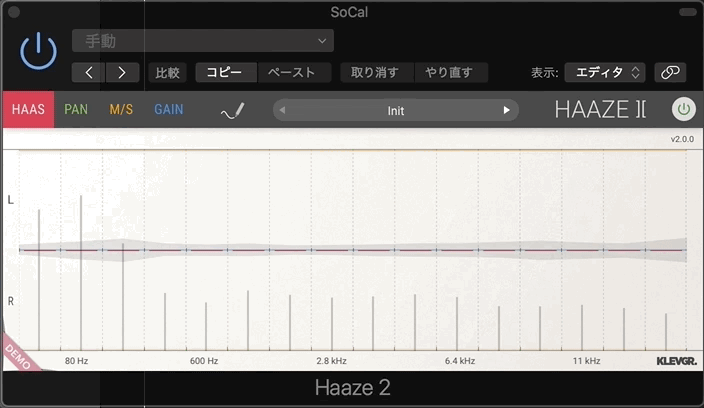Click the v2.0.0 version label
The image size is (704, 408).
(682, 139)
